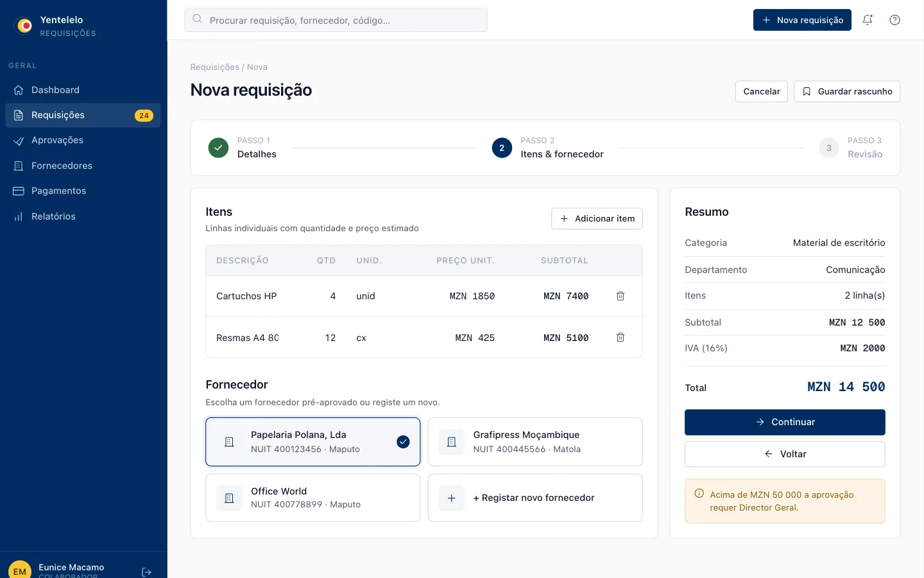The image size is (924, 578).
Task: Click the building icon on Office World card
Action: click(229, 498)
